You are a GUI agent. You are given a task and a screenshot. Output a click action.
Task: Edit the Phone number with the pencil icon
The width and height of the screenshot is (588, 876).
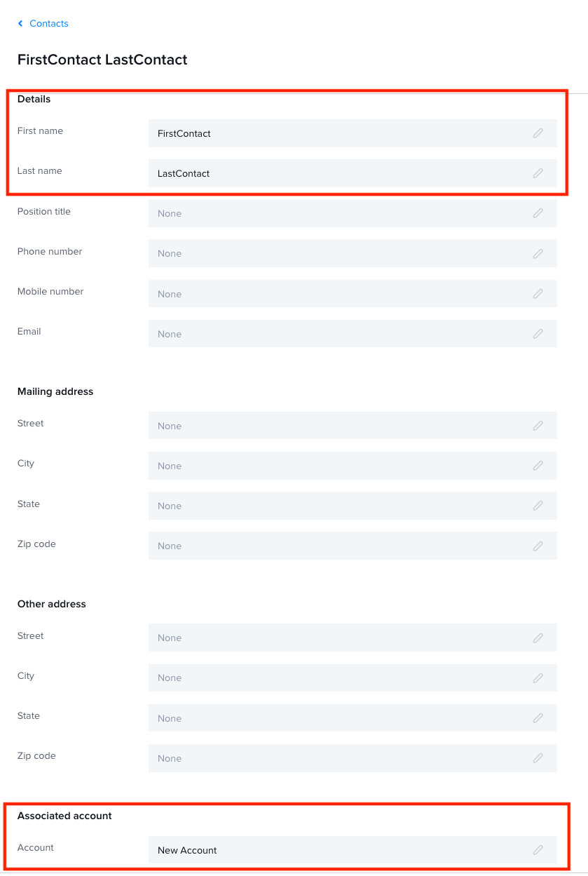coord(538,253)
